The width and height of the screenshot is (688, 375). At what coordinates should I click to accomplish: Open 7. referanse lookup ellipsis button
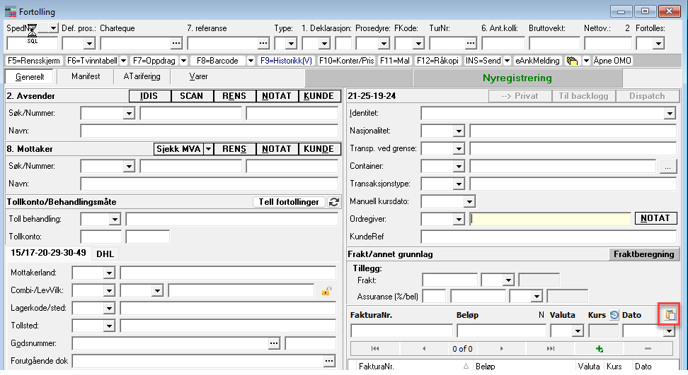click(x=263, y=43)
